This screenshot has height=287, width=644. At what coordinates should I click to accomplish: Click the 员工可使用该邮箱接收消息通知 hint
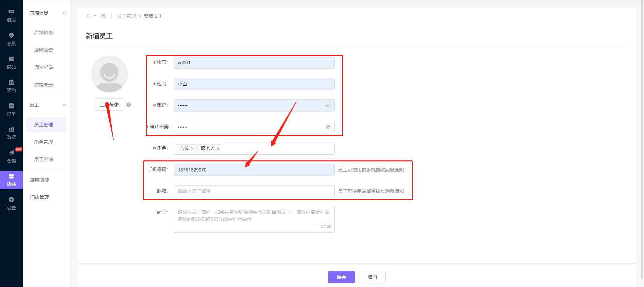tap(371, 191)
